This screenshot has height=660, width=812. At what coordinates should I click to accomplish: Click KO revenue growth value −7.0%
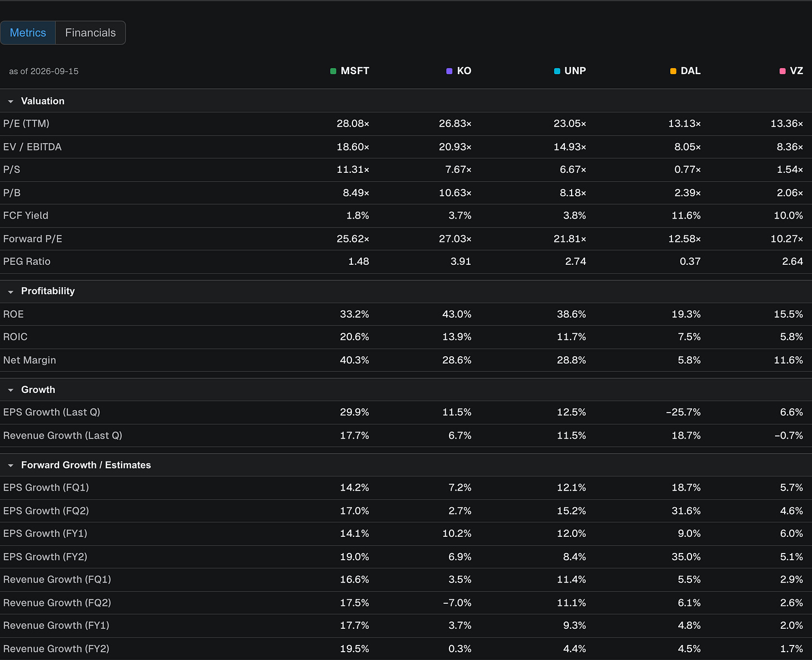(x=457, y=603)
